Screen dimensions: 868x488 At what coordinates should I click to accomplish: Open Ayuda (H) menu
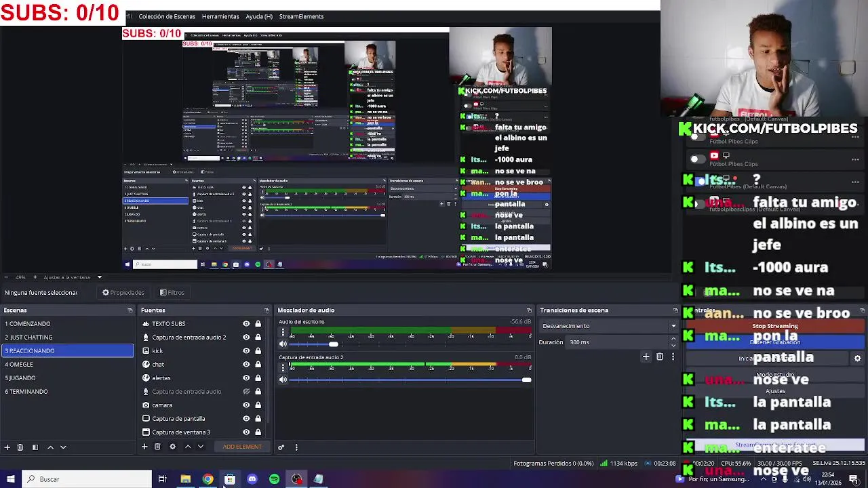[x=259, y=16]
